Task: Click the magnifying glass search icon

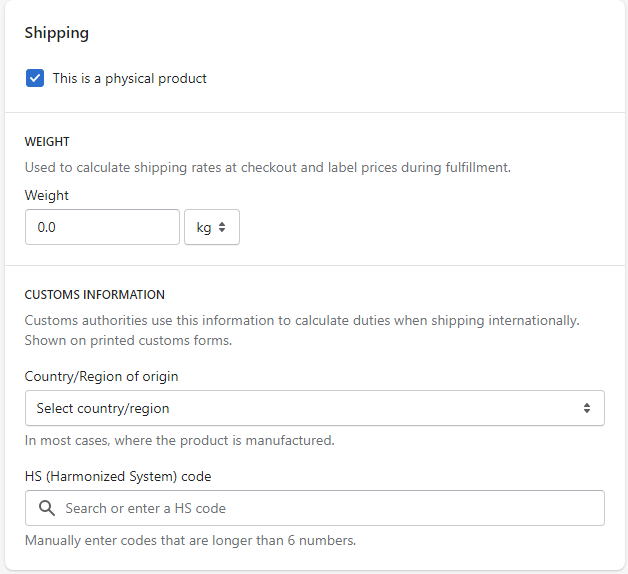Action: pyautogui.click(x=46, y=508)
